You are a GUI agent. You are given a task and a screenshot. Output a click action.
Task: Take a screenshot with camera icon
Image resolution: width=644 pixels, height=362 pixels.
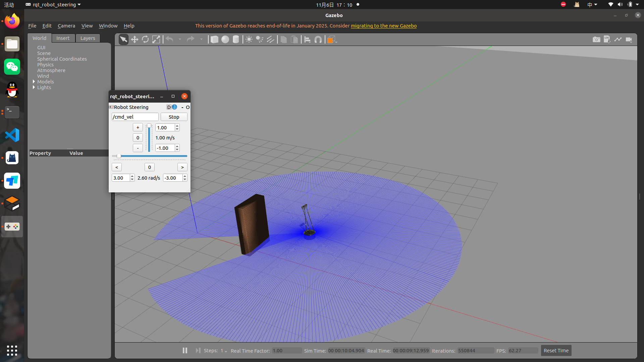point(596,40)
